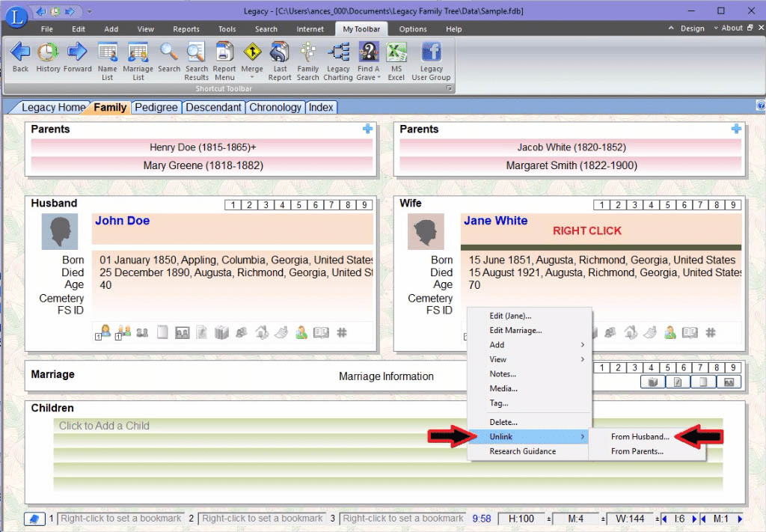Click the picture icon in the Husband panel
The width and height of the screenshot is (766, 532).
[183, 333]
